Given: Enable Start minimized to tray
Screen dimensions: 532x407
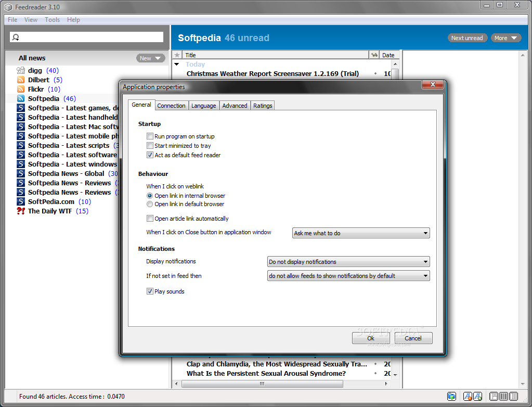Looking at the screenshot, I should click(150, 146).
